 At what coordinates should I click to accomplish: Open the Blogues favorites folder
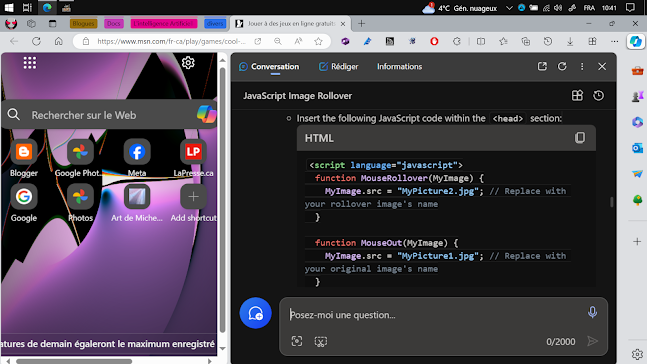click(x=83, y=24)
